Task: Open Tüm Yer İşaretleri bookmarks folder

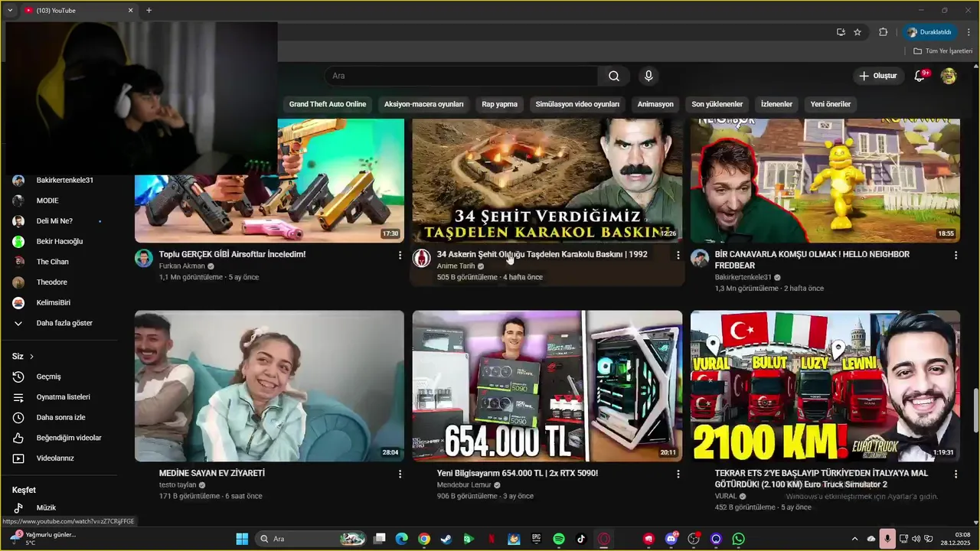Action: pos(942,51)
